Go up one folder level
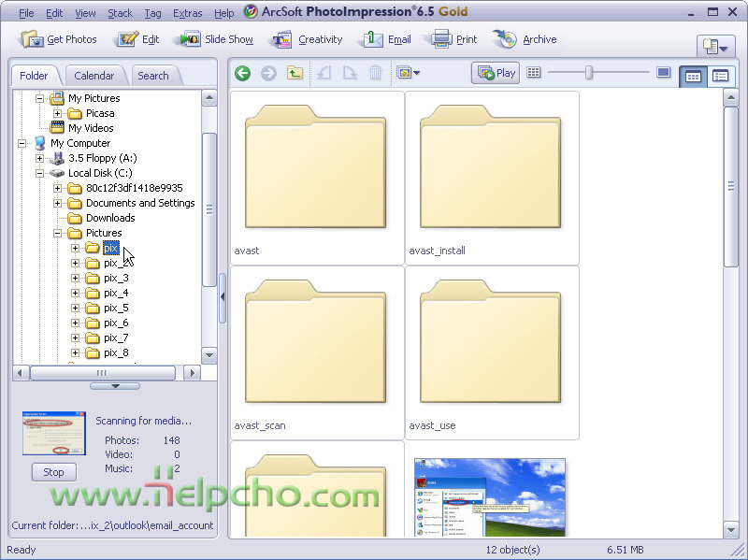The image size is (748, 560). pos(295,73)
